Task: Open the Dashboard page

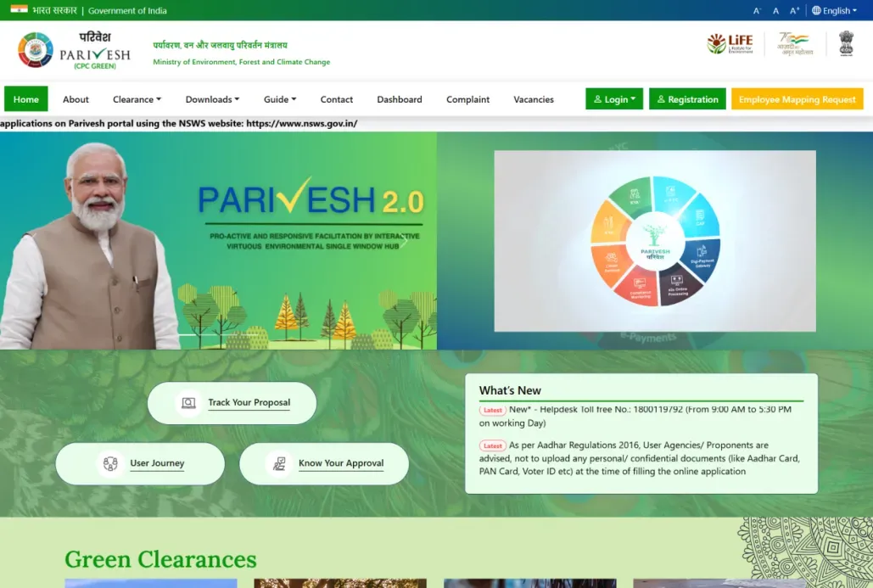Action: 400,99
